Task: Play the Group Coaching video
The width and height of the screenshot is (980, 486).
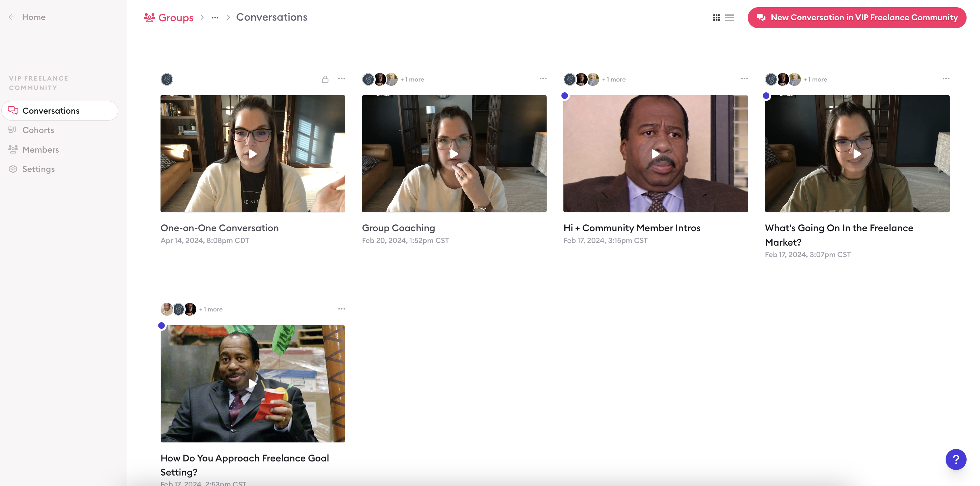Action: pos(454,154)
